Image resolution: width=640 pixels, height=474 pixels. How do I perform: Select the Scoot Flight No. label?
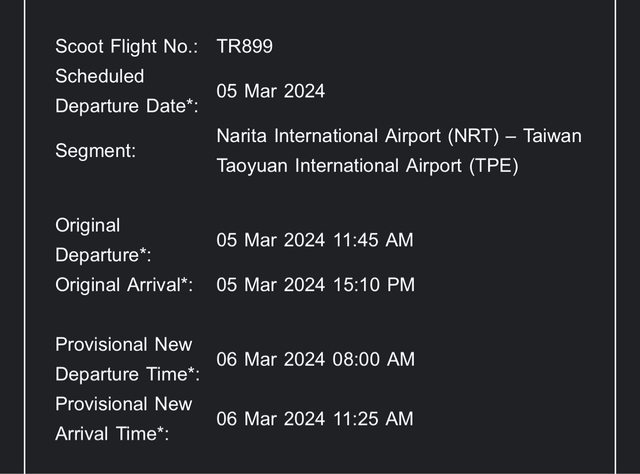(126, 46)
